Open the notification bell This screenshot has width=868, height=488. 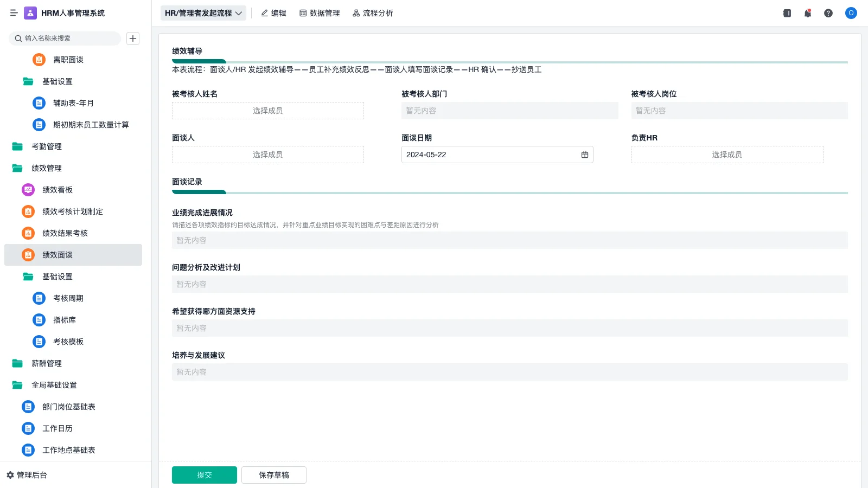pyautogui.click(x=807, y=13)
